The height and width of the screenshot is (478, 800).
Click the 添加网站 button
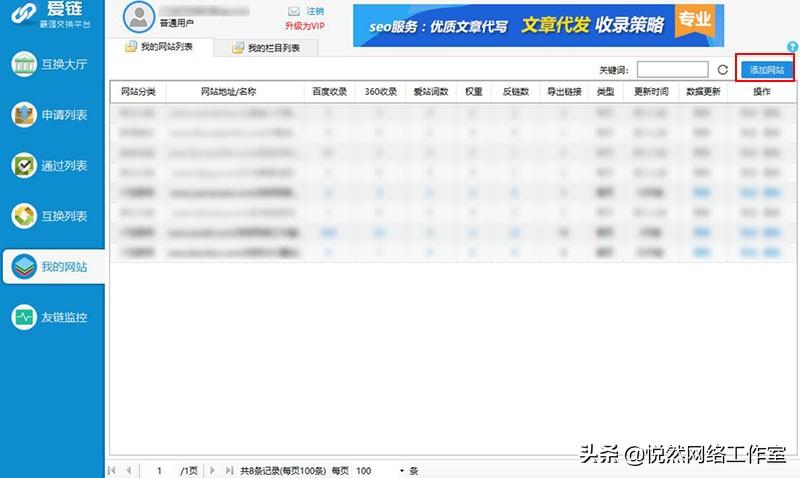766,70
